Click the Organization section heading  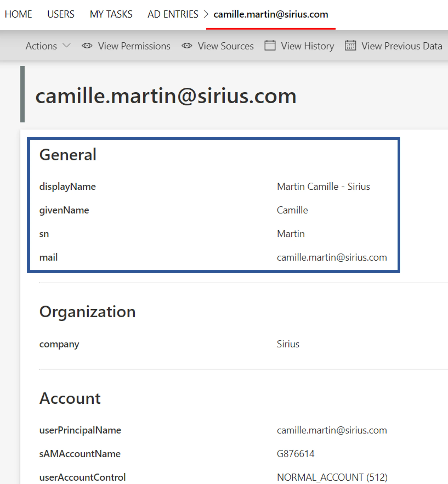click(88, 312)
